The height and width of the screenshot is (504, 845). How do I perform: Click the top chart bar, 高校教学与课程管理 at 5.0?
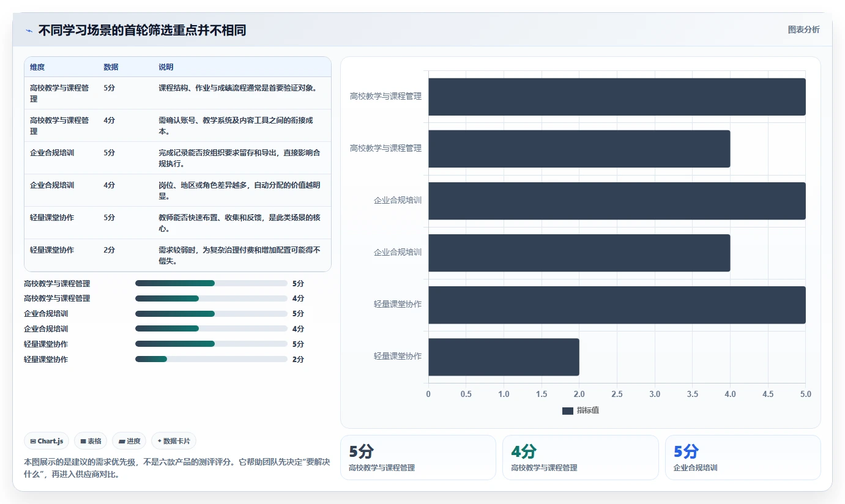coord(617,97)
